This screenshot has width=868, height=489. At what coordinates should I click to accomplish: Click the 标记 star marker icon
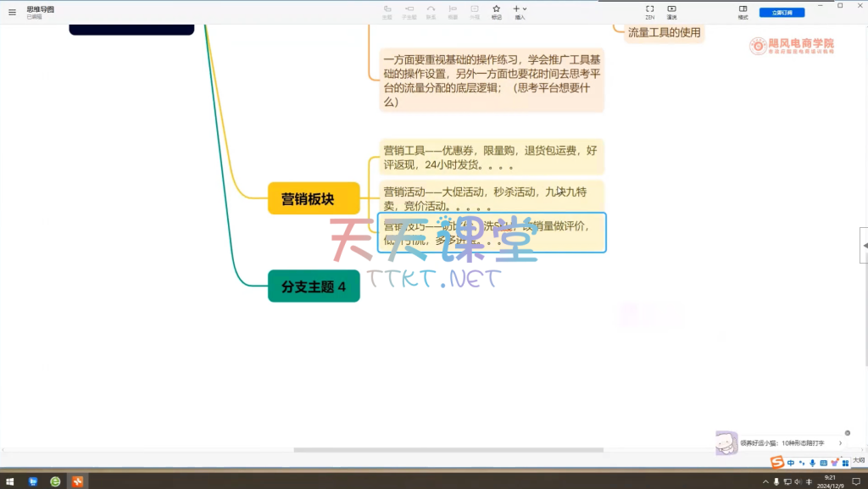coord(497,11)
